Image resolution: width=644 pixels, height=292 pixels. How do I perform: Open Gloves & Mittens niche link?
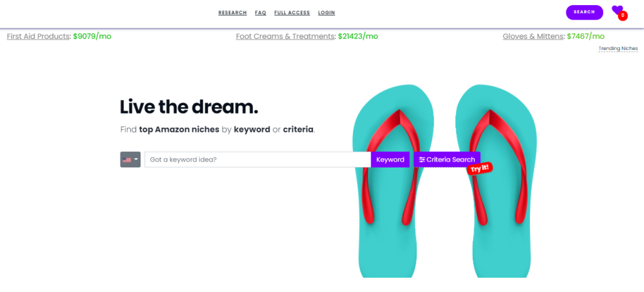click(x=533, y=36)
